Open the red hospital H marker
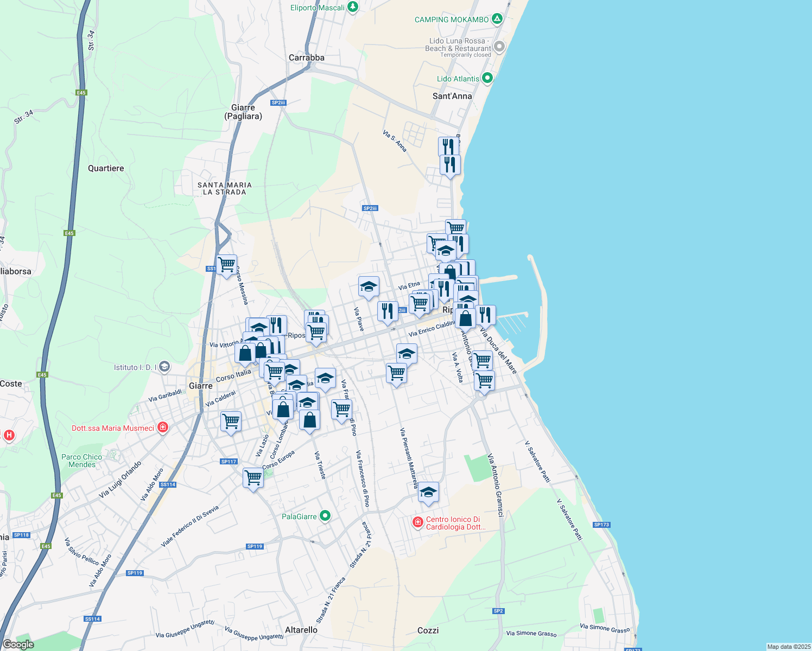 point(9,435)
